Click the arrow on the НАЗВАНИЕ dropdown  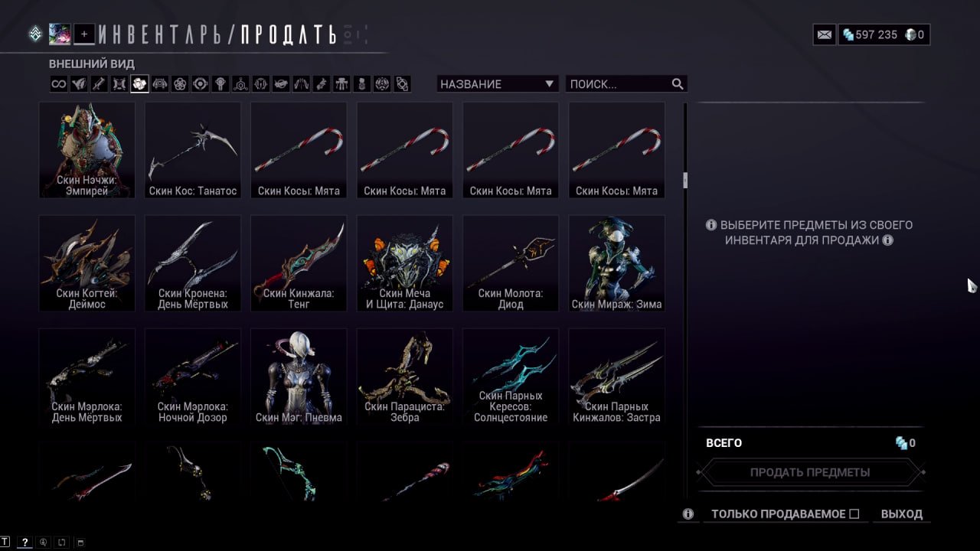(x=549, y=84)
